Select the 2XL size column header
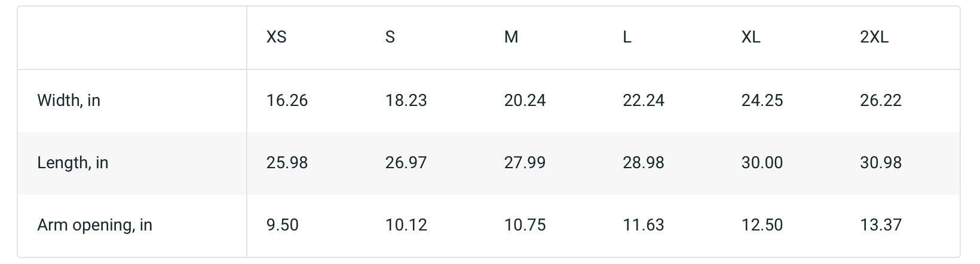The image size is (980, 264). pyautogui.click(x=874, y=37)
